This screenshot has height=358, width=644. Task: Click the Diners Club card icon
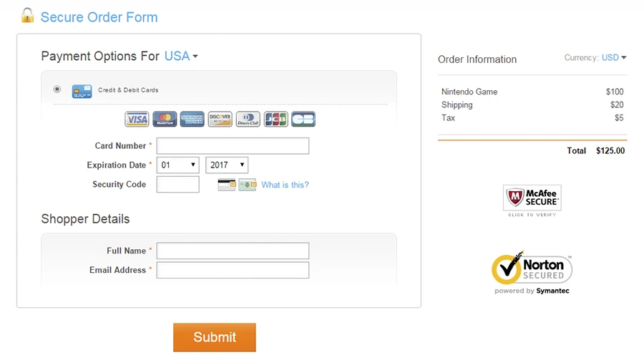point(248,119)
